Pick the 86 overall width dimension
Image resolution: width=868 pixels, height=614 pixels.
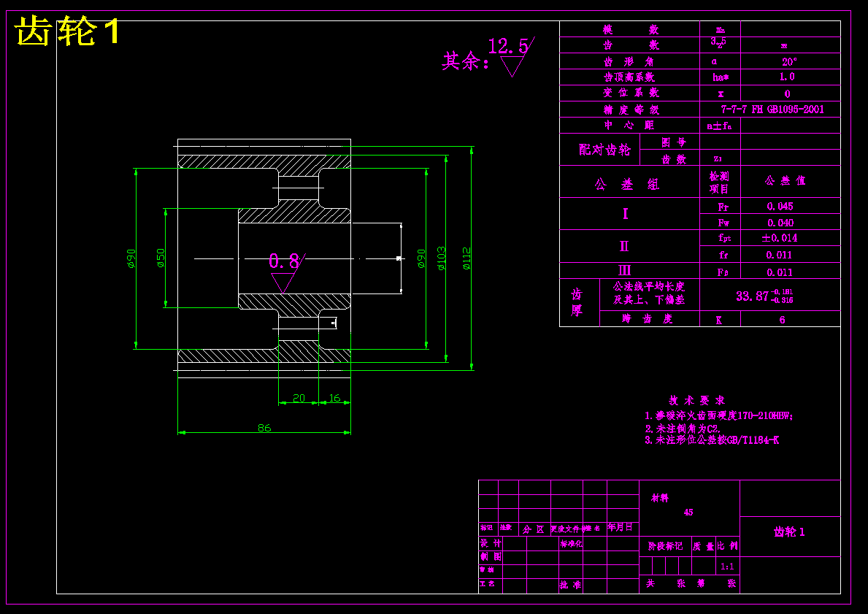(x=264, y=427)
